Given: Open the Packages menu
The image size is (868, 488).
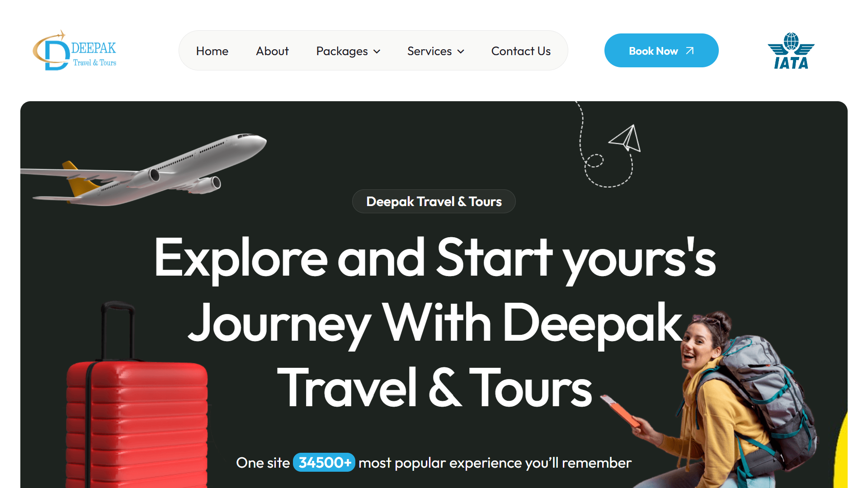Looking at the screenshot, I should coord(348,51).
